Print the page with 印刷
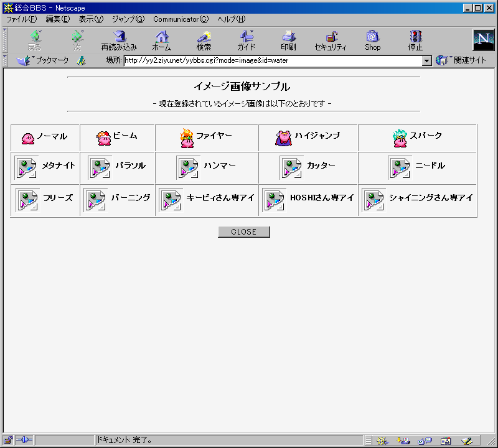The height and width of the screenshot is (448, 498). pyautogui.click(x=288, y=40)
